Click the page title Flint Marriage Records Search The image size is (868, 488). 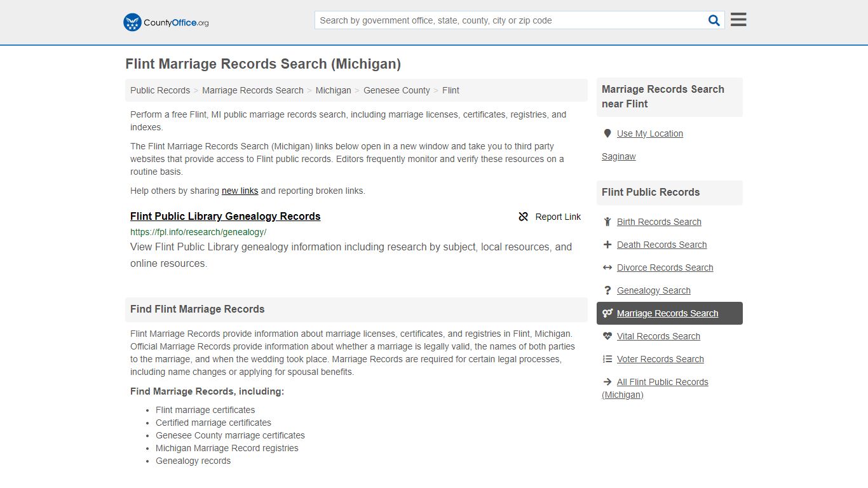point(263,64)
